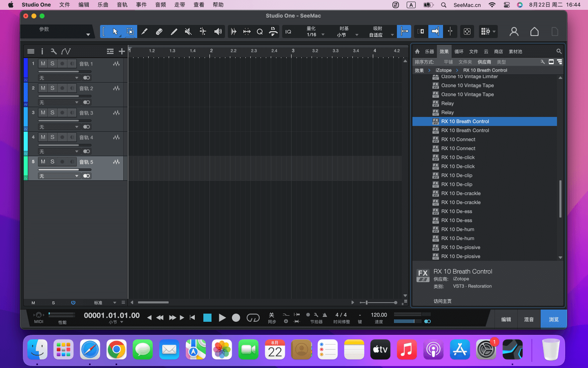The image size is (588, 368).
Task: Select the Mute tool in the toolbar
Action: coord(188,31)
